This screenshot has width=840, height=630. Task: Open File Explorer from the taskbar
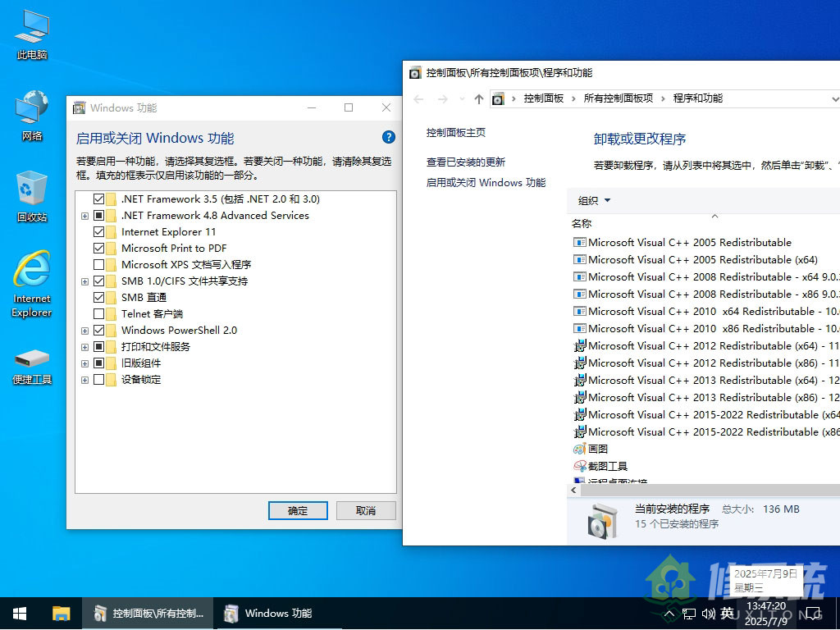click(61, 614)
